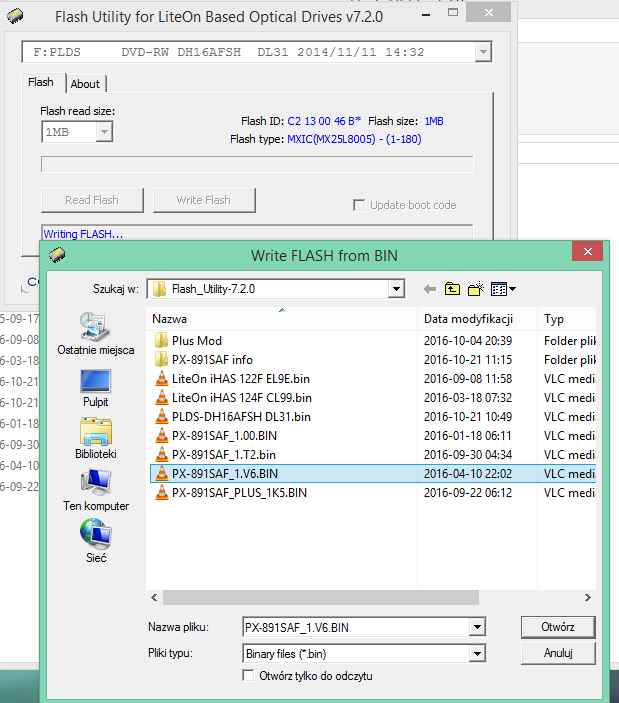Expand Szukaj w folder dropdown
This screenshot has height=703, width=619.
pos(396,289)
